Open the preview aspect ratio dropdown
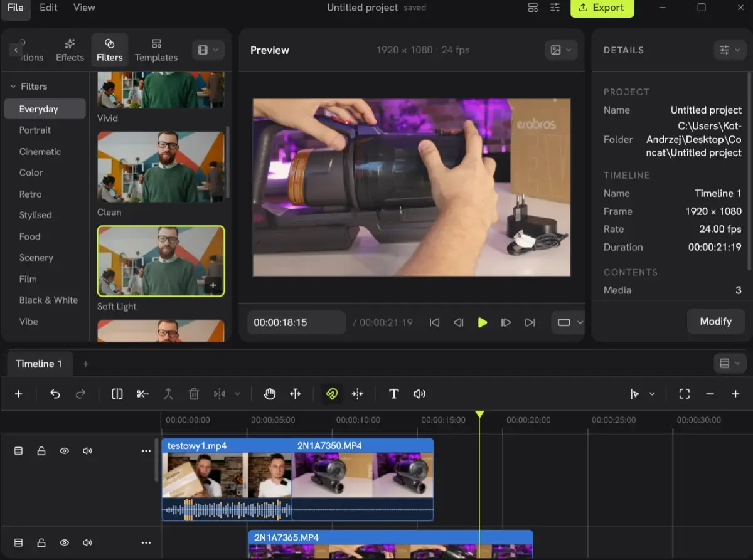753x560 pixels. coord(569,322)
